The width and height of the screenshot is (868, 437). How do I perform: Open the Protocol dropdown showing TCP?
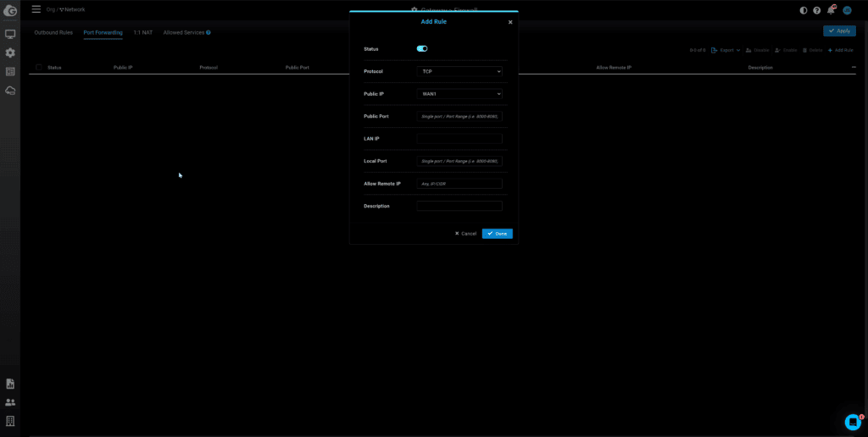[459, 72]
